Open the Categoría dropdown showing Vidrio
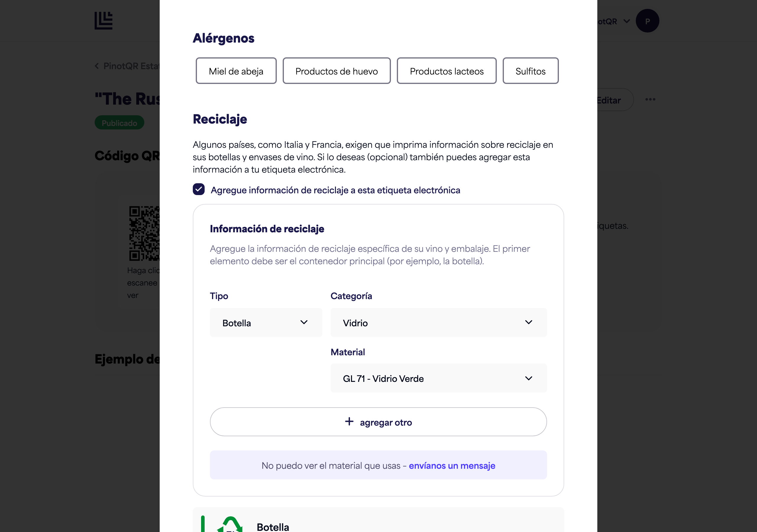Image resolution: width=757 pixels, height=532 pixels. [439, 323]
